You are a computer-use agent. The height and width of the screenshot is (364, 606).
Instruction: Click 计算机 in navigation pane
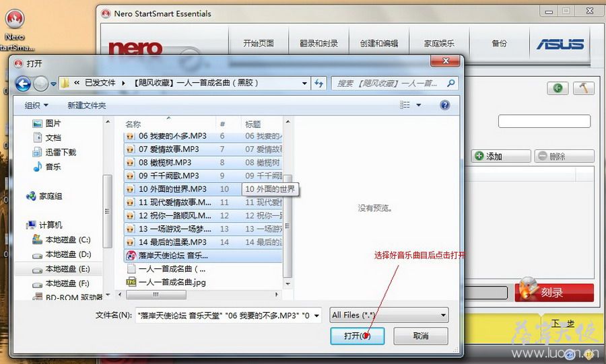(x=44, y=225)
